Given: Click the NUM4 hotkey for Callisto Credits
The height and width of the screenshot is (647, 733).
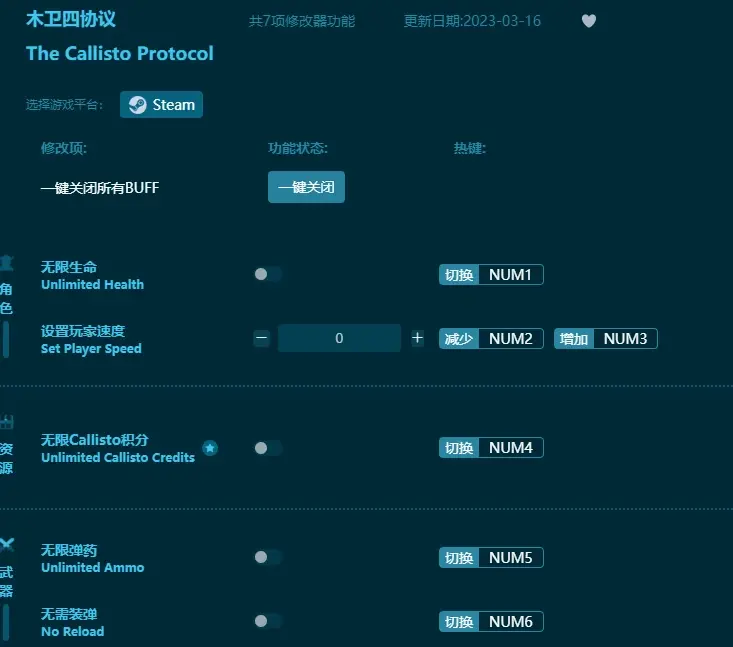Looking at the screenshot, I should pyautogui.click(x=510, y=448).
